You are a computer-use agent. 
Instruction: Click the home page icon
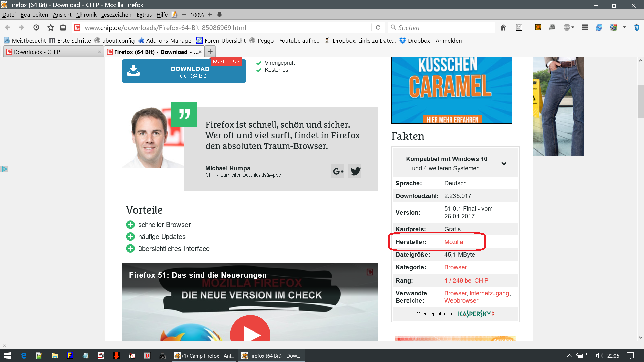point(503,28)
